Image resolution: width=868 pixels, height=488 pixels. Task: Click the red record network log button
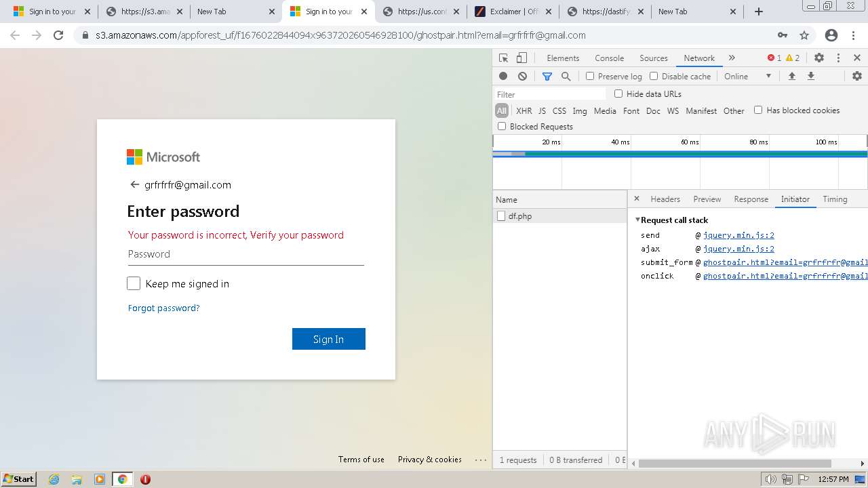point(503,76)
